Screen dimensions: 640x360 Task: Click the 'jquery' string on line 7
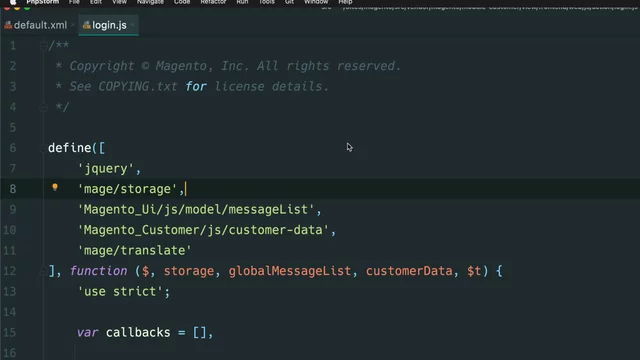coord(106,169)
